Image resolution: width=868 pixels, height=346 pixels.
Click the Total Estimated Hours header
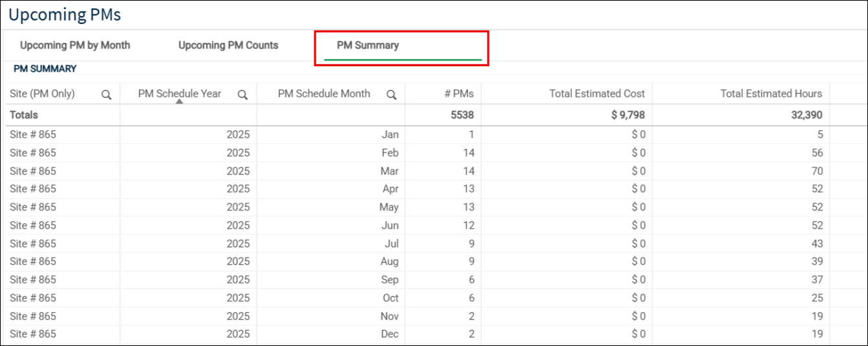point(771,93)
